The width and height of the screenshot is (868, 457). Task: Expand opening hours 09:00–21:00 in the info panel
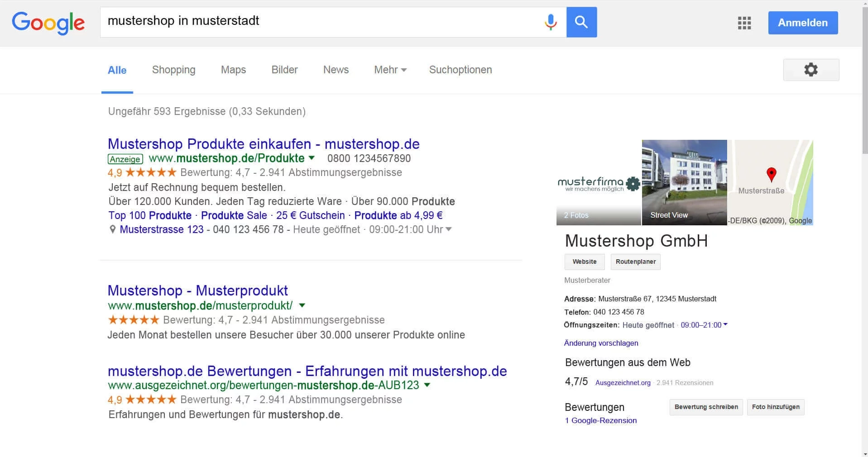[x=725, y=324]
